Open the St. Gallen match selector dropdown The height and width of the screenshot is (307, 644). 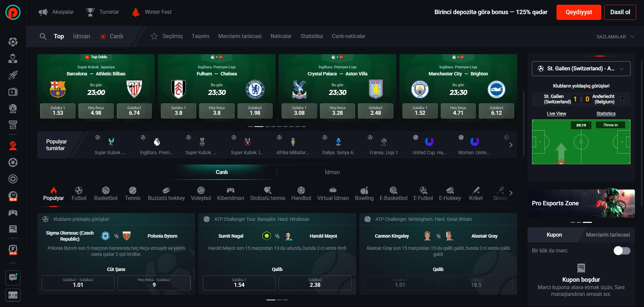[581, 69]
